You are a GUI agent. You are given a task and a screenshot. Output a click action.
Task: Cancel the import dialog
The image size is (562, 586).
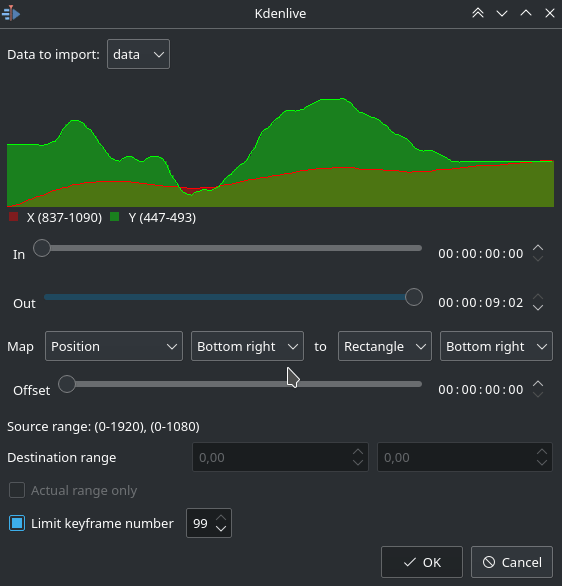pyautogui.click(x=512, y=562)
